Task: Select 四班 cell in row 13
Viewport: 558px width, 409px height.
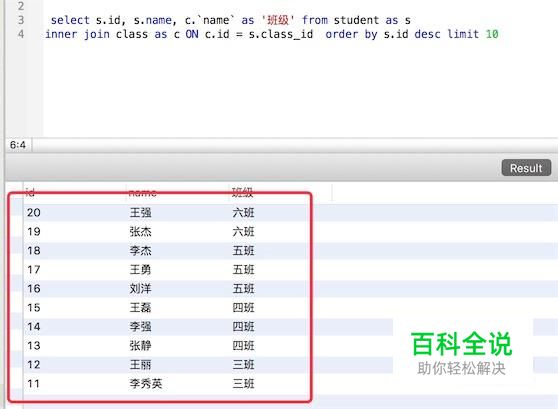Action: pyautogui.click(x=243, y=345)
